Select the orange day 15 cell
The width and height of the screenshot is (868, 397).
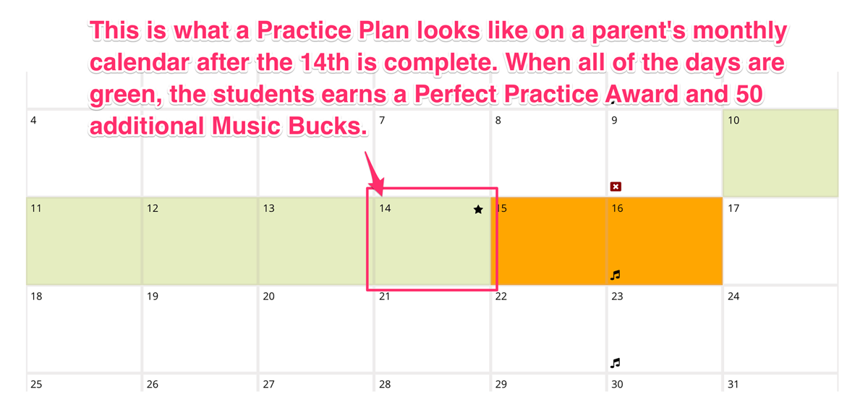click(549, 241)
